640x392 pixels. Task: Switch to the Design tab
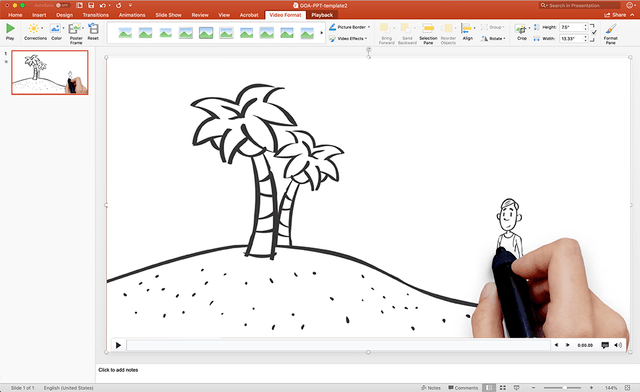pyautogui.click(x=64, y=15)
